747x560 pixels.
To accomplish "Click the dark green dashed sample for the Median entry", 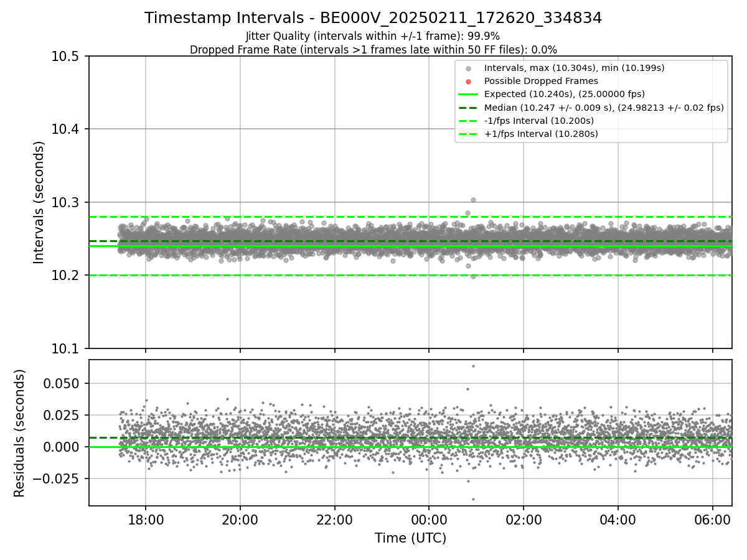I will point(468,107).
